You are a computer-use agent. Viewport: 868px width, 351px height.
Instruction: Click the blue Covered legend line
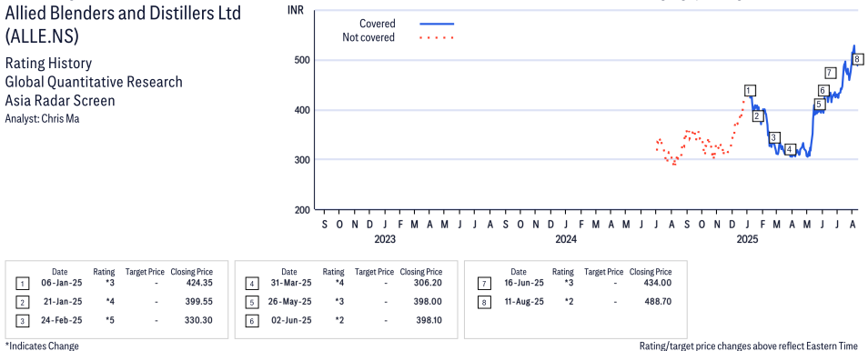(x=437, y=24)
